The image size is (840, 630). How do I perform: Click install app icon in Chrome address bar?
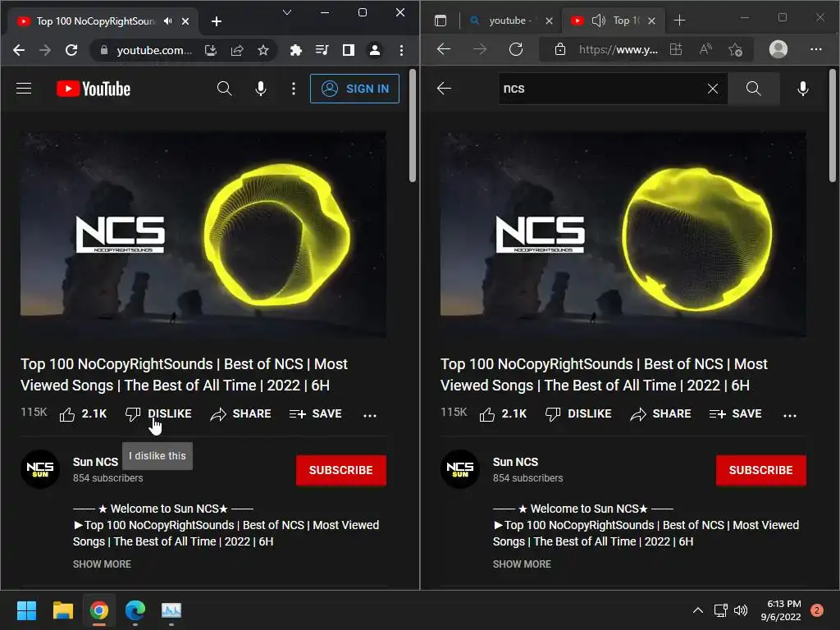pos(211,50)
